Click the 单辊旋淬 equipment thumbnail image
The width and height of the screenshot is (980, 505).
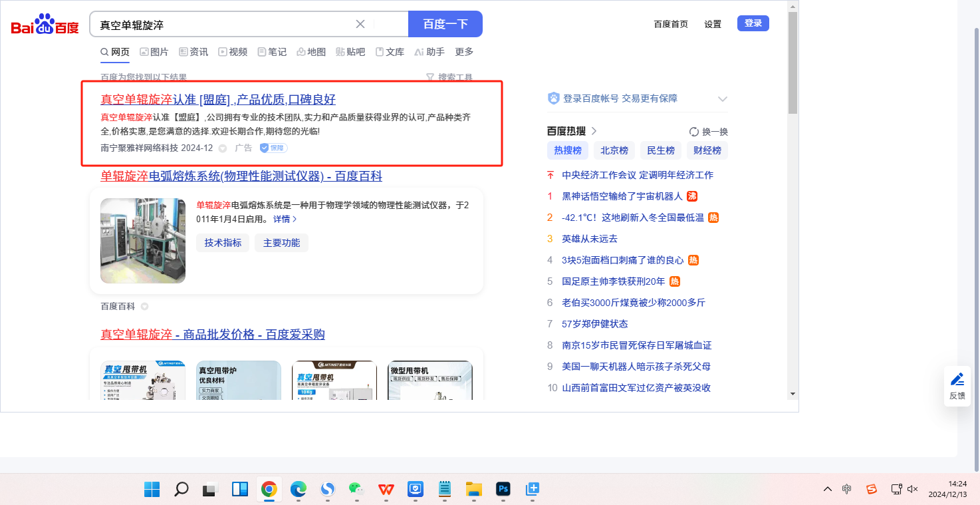click(143, 241)
